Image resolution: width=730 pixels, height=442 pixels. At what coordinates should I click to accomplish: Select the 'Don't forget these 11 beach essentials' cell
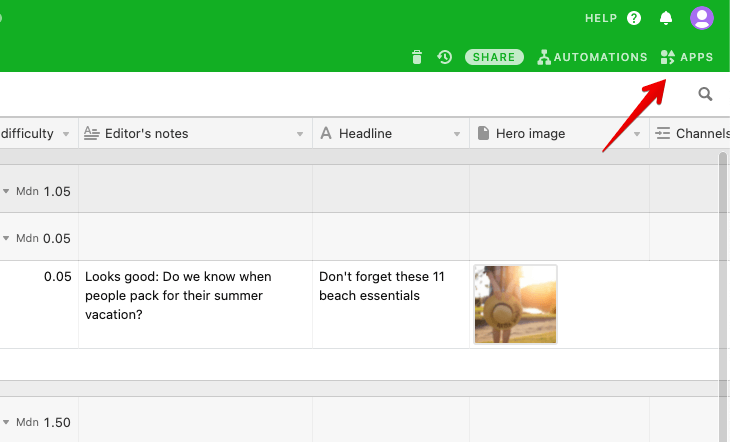[391, 305]
